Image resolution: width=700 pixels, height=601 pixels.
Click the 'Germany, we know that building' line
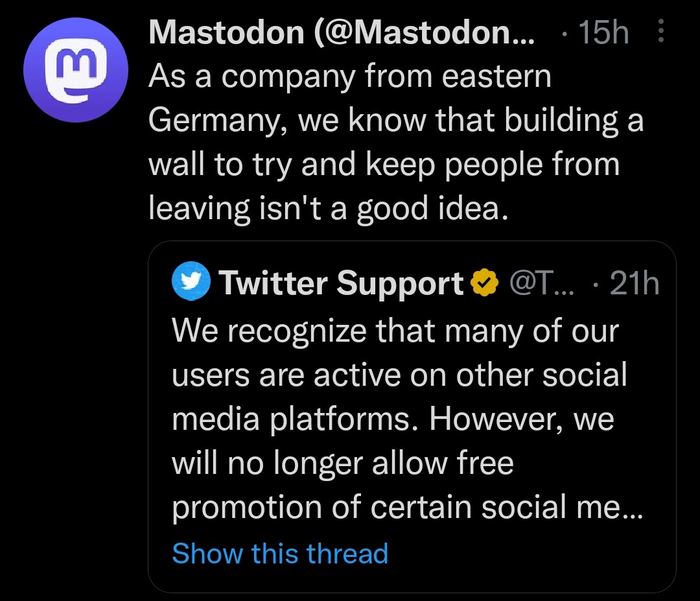point(395,120)
